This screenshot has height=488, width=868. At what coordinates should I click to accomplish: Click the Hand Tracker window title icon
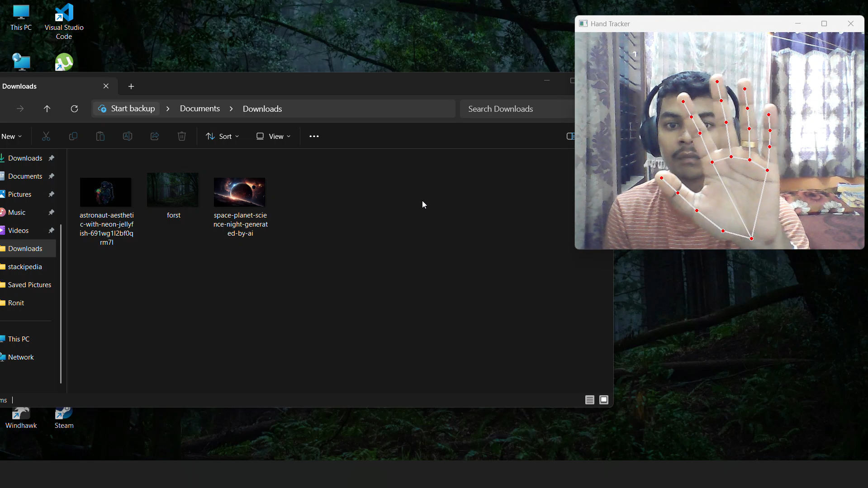[583, 24]
